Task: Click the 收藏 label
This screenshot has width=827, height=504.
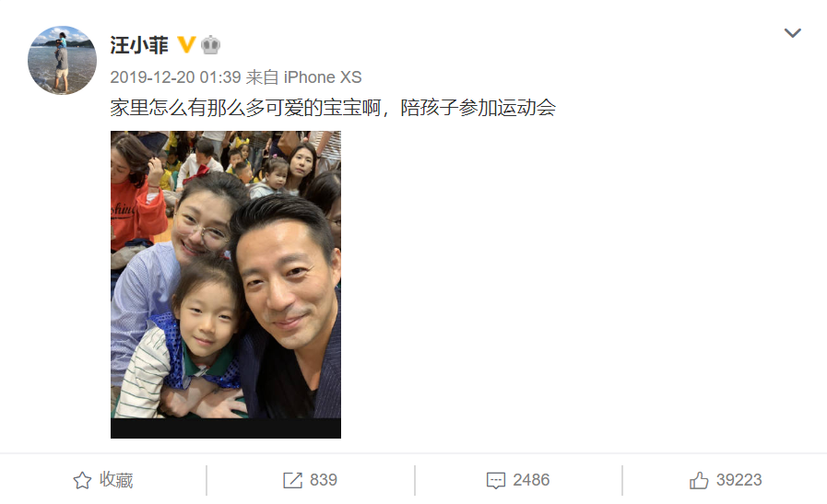Action: [116, 480]
